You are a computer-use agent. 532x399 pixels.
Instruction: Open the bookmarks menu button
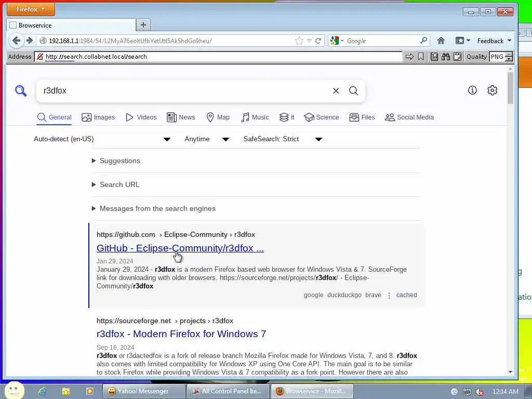(x=462, y=41)
